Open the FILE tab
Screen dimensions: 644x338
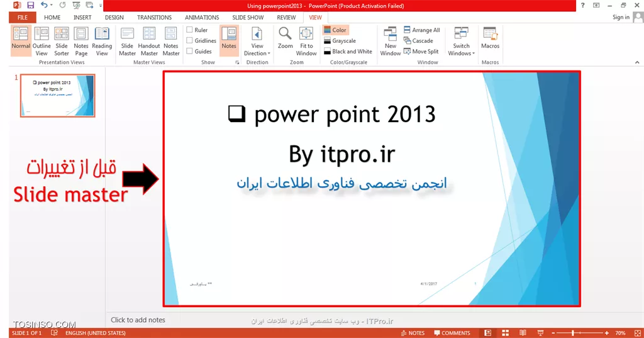[x=23, y=17]
